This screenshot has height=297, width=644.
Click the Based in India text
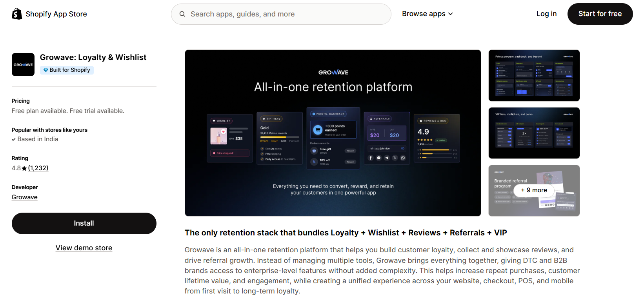coord(38,139)
